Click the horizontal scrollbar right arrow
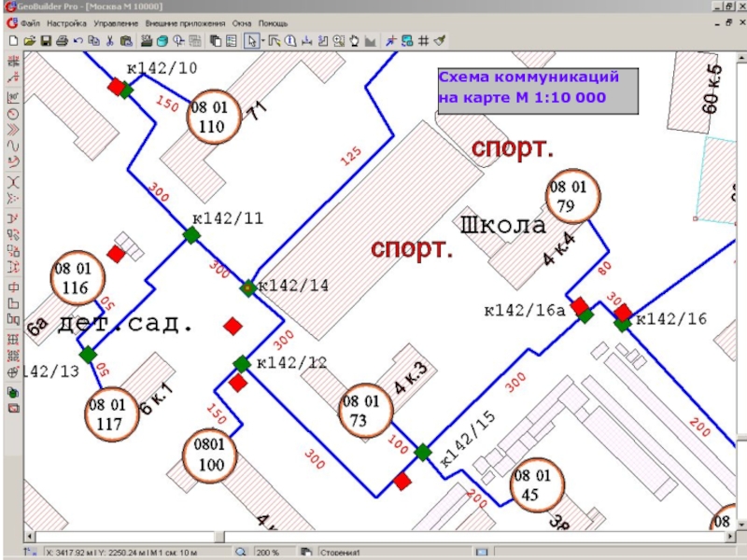Screen dimensions: 747x560 728,538
